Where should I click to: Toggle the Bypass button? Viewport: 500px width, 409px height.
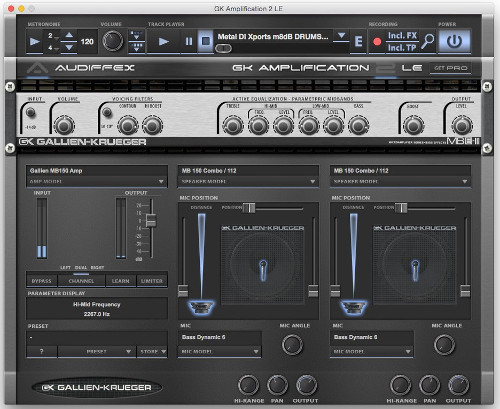click(x=42, y=281)
